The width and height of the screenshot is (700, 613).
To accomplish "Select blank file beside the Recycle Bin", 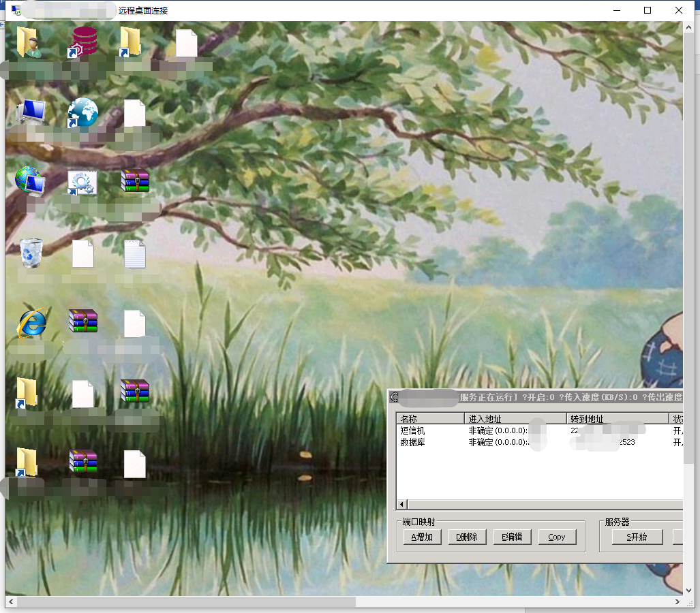I will pos(83,253).
